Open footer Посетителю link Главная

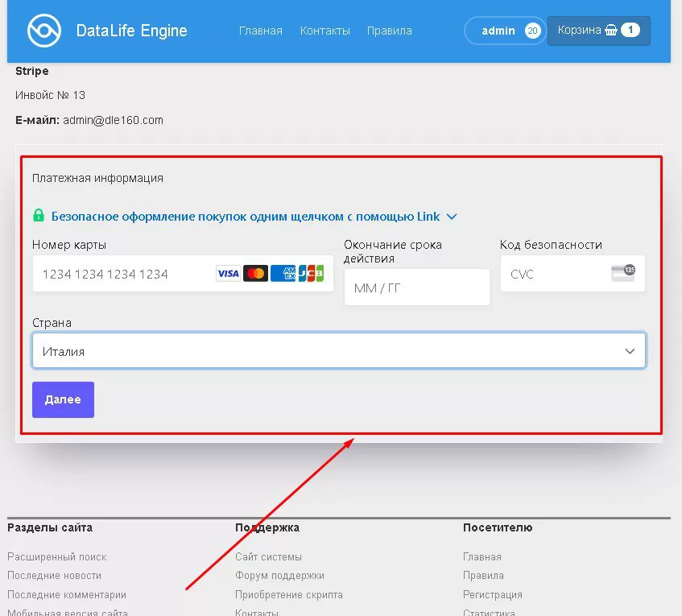pos(482,557)
